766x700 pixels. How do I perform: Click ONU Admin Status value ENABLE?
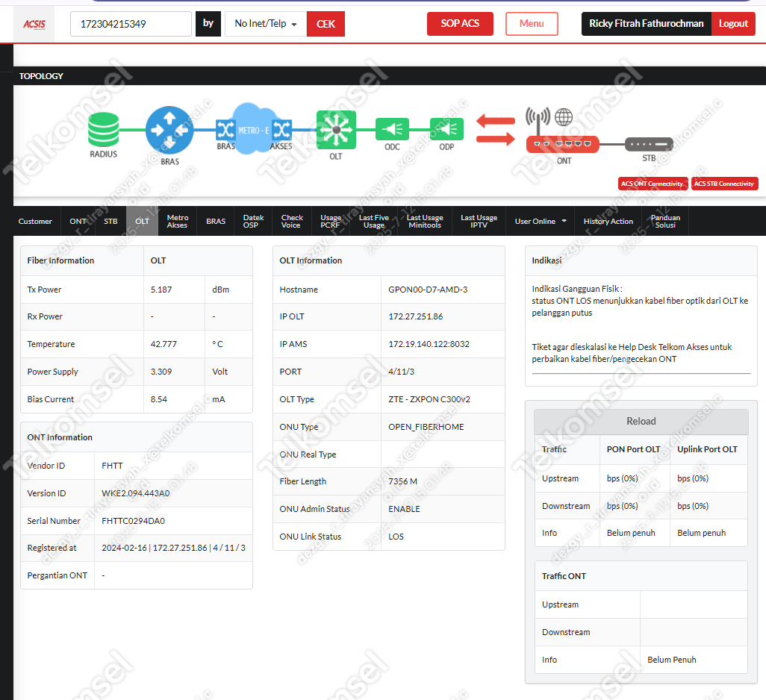pos(404,509)
